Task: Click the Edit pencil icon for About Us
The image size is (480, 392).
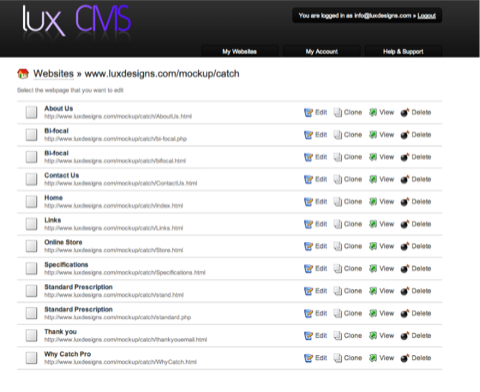Action: 308,113
